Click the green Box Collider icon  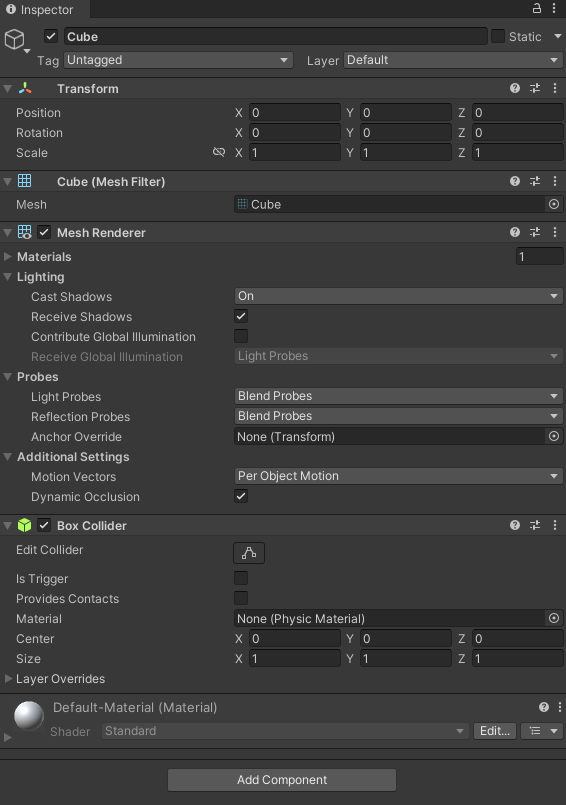click(x=25, y=525)
